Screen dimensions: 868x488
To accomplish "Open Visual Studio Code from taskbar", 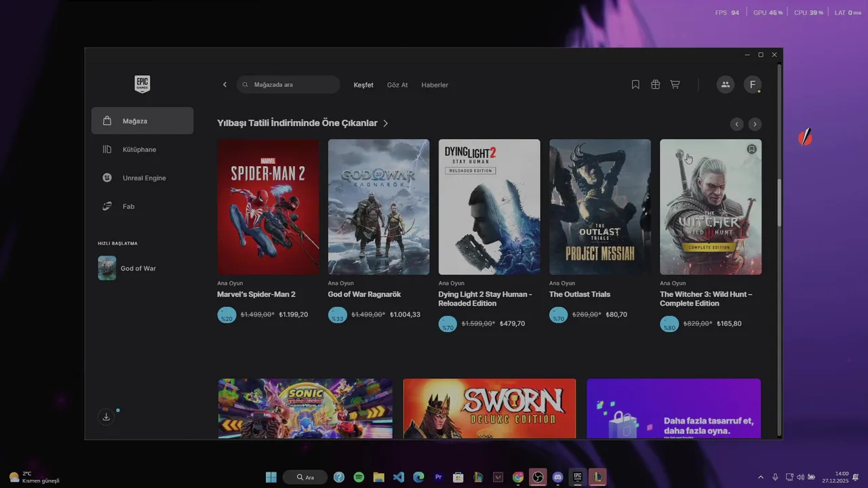I will 399,477.
